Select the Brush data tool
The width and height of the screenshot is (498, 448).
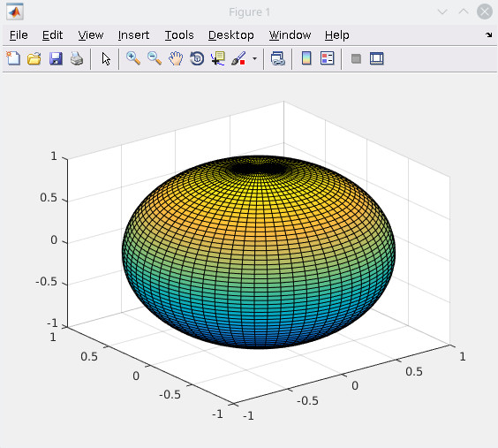coord(238,58)
